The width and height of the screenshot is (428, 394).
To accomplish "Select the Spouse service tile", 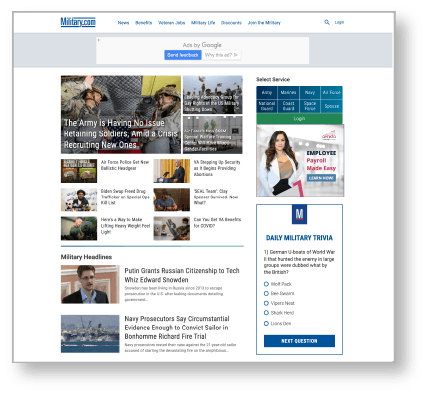I will 332,106.
